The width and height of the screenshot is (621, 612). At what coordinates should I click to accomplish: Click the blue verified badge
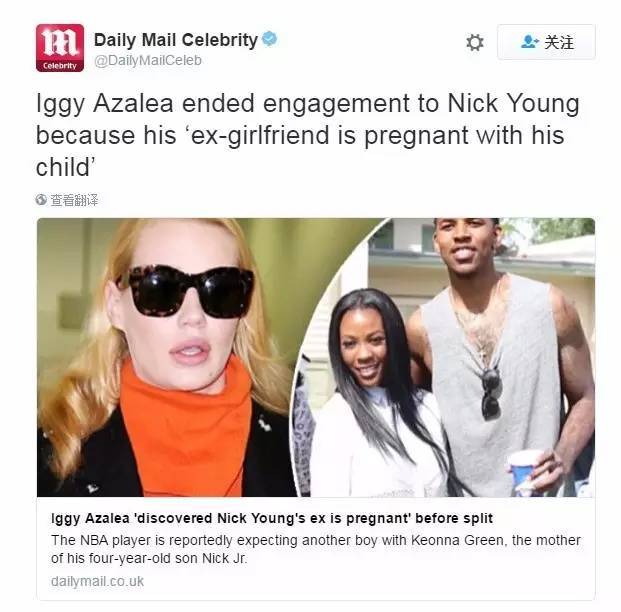270,39
